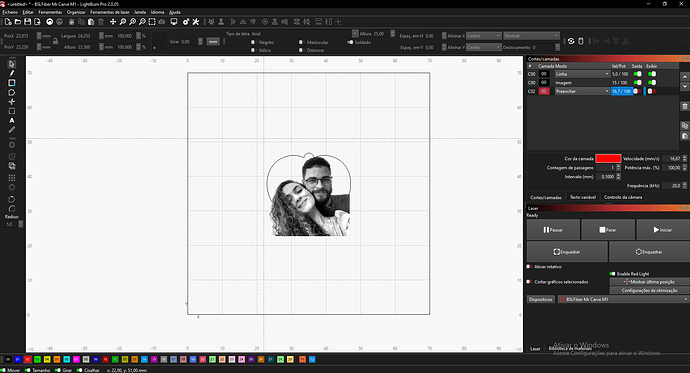Open the Ficheiro menu
690x373 pixels.
tap(10, 12)
